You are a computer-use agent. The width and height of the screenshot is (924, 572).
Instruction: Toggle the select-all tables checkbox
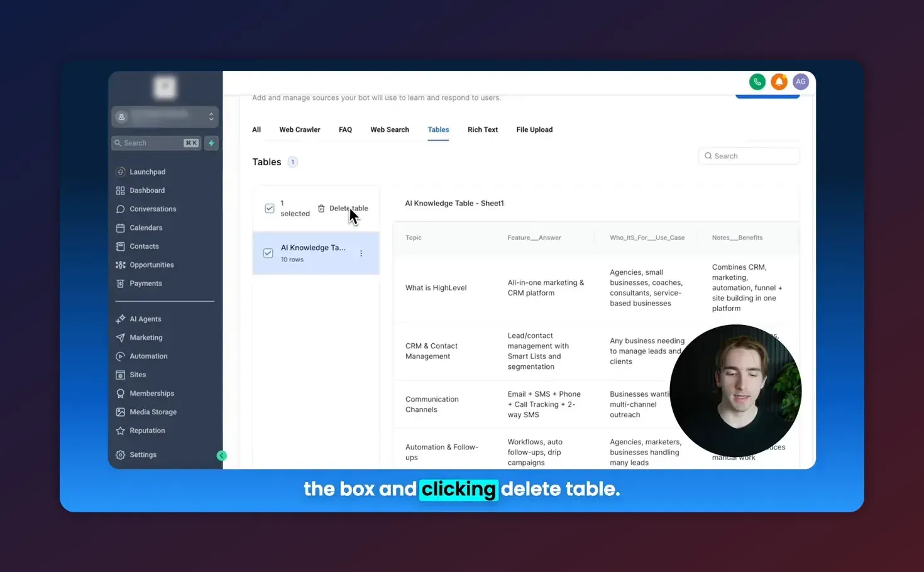pyautogui.click(x=270, y=209)
